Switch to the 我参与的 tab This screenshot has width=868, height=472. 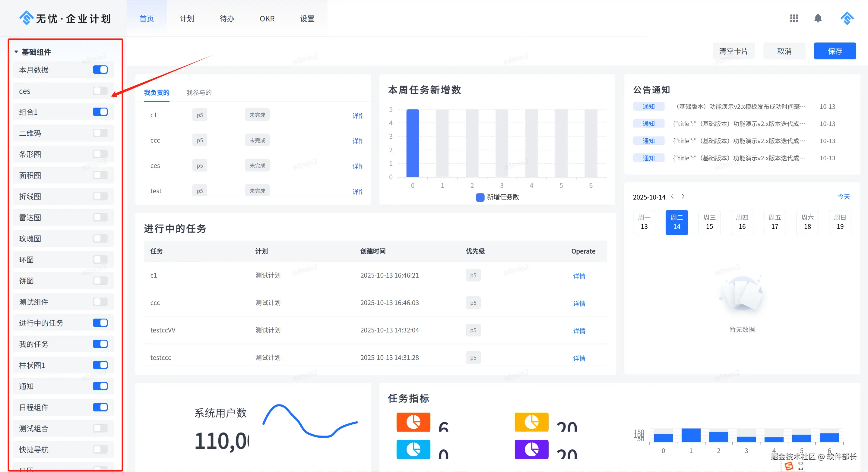click(199, 93)
